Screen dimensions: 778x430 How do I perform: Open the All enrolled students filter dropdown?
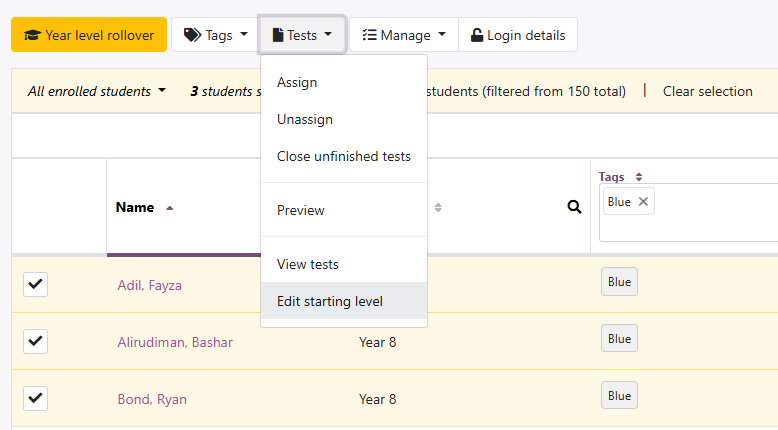point(97,91)
